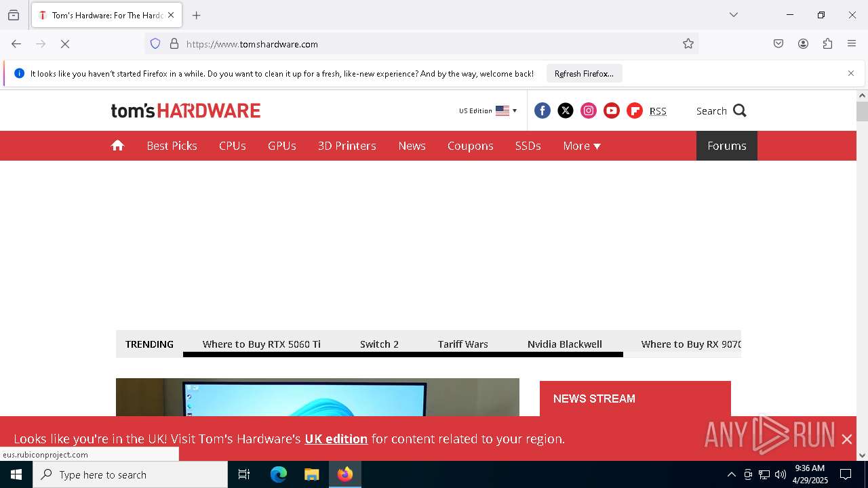
Task: Open trending topic Where to Buy RX 9070
Action: point(691,344)
